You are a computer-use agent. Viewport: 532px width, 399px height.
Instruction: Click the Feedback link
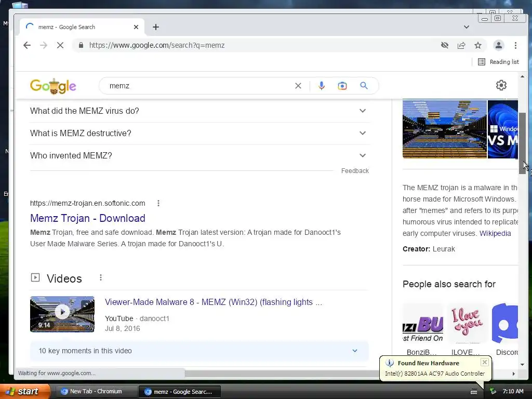coord(355,170)
